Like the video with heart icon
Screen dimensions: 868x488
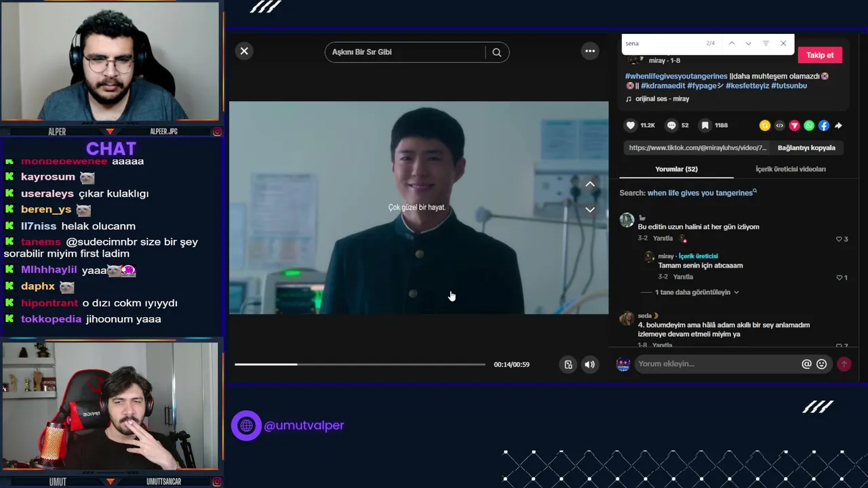631,125
